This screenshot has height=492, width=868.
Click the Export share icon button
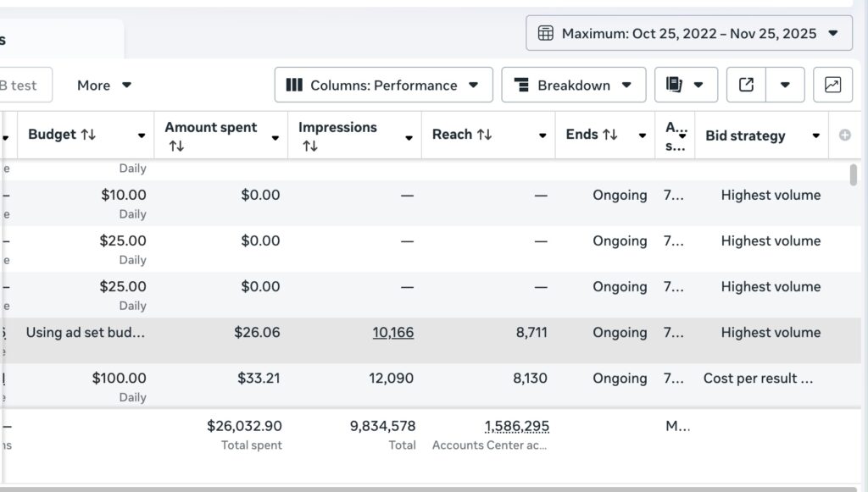746,85
